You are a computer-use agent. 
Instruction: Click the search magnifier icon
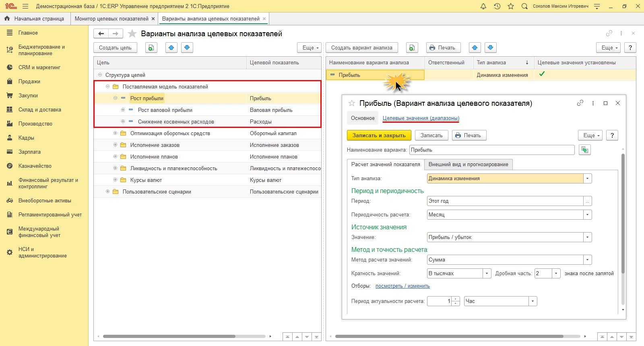(x=524, y=6)
